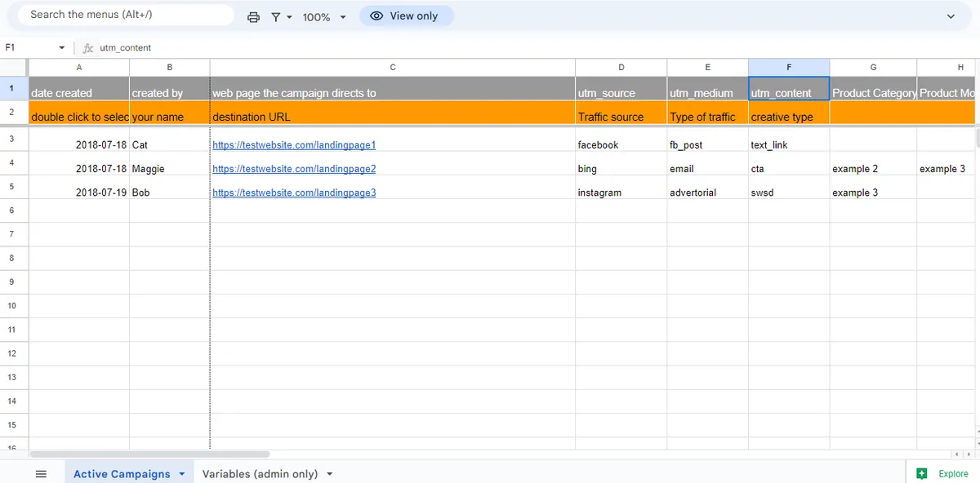Screen dimensions: 980x483
Task: Toggle the filter dropdown beside the funnel icon
Action: 287,16
